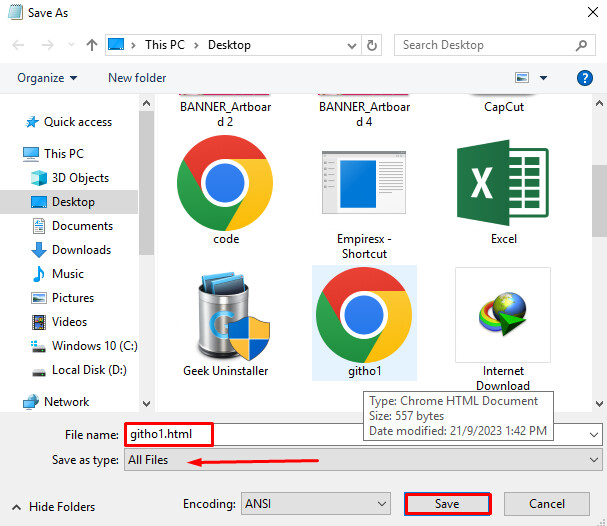Refresh the Desktop folder view

[373, 45]
